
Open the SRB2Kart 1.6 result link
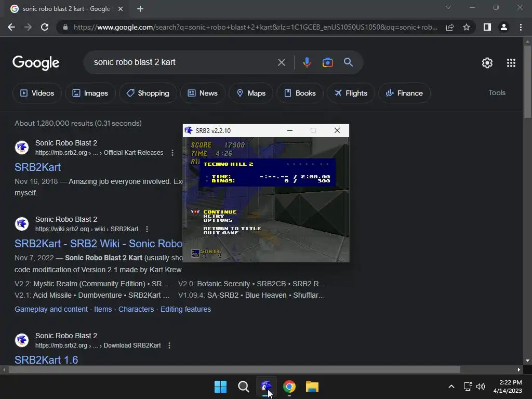coord(46,360)
